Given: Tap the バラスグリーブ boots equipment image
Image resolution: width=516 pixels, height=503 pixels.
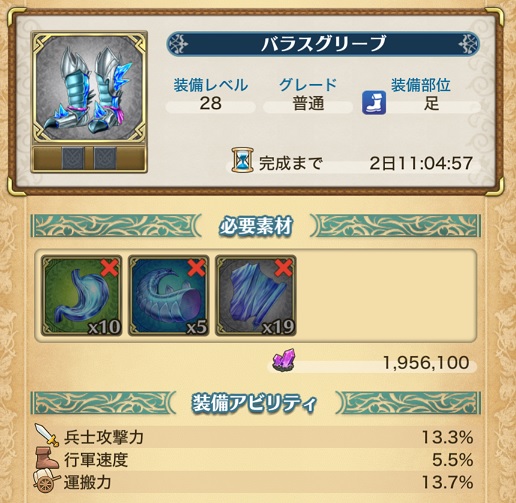Looking at the screenshot, I should tap(89, 88).
